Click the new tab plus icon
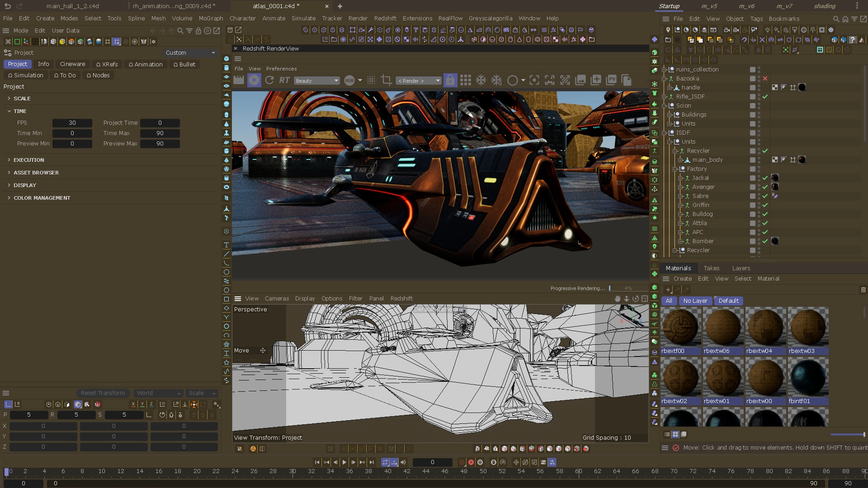Screen dimensions: 868x488 (x=340, y=6)
